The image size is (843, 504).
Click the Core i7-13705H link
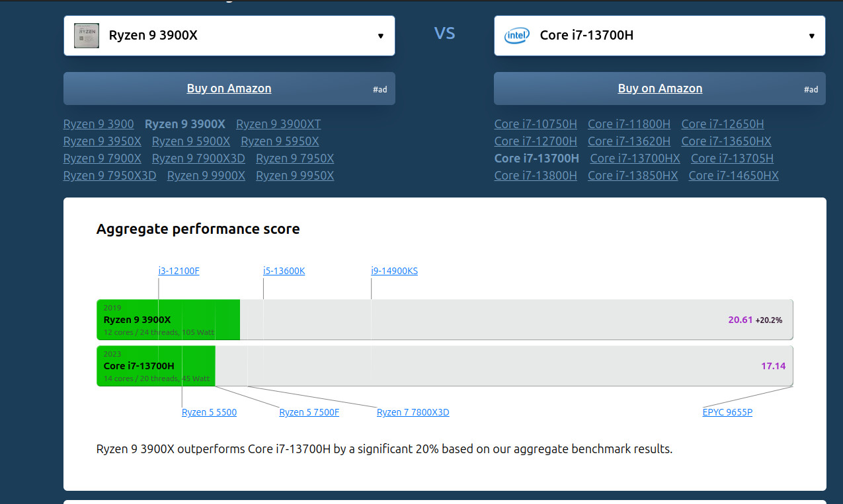click(732, 159)
